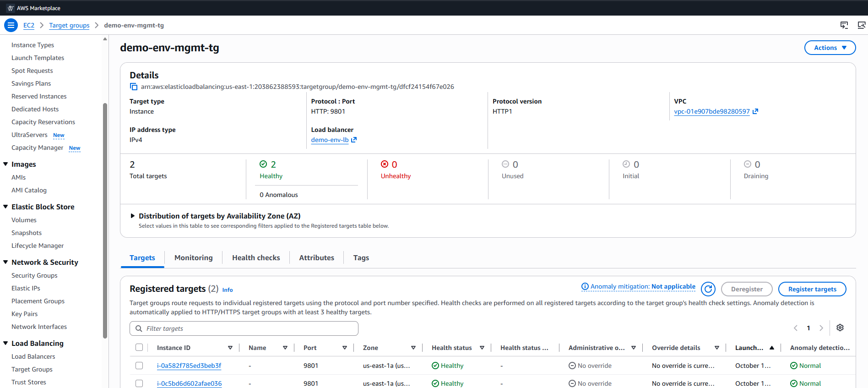The height and width of the screenshot is (388, 868).
Task: Switch to the Monitoring tab
Action: pyautogui.click(x=194, y=258)
